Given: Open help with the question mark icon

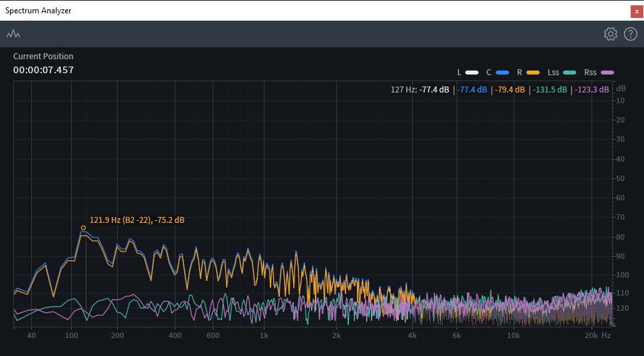Looking at the screenshot, I should point(630,34).
